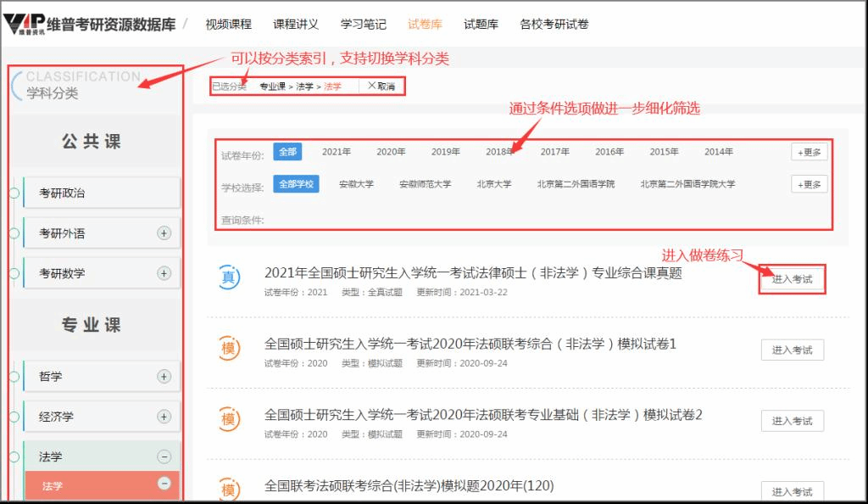Collapse the highlighted 法学 subcategory
This screenshot has width=868, height=504.
pyautogui.click(x=164, y=484)
